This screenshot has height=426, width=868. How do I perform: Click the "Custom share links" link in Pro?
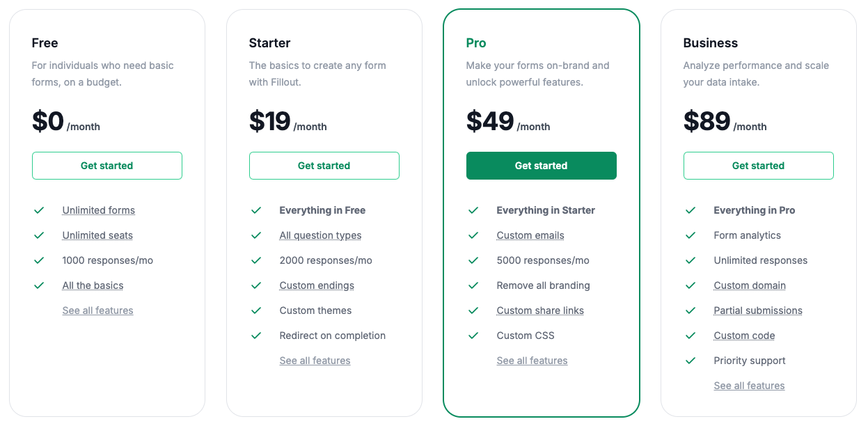point(540,310)
